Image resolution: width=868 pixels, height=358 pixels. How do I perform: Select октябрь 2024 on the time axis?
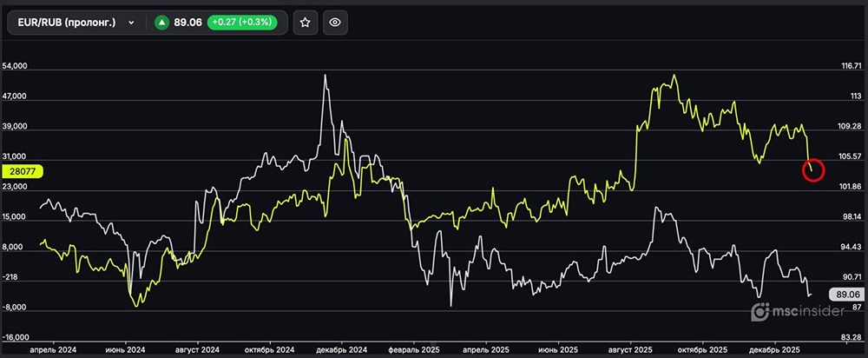click(269, 350)
